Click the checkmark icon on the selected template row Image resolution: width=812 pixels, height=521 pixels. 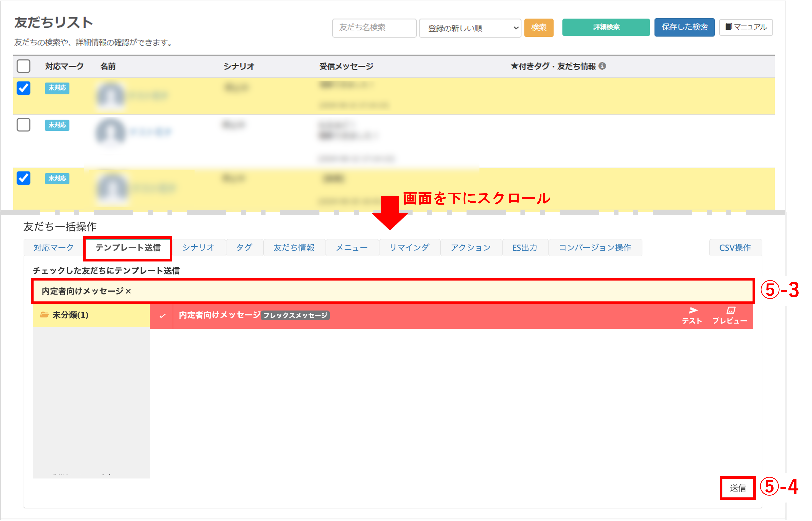(162, 316)
